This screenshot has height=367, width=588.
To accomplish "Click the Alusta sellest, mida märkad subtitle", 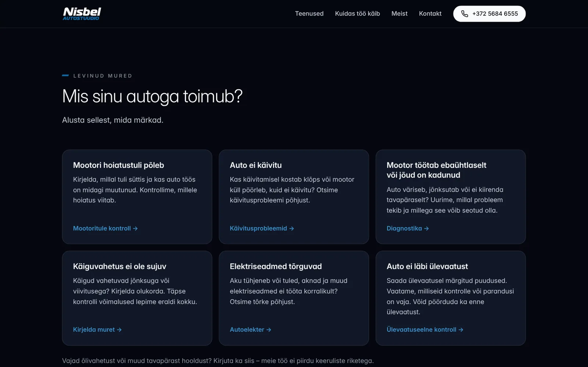I will pyautogui.click(x=112, y=120).
